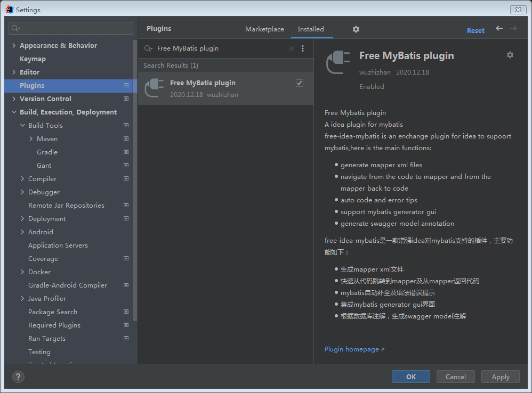532x393 pixels.
Task: Collapse the Build, Execution, Deployment section
Action: coord(14,112)
